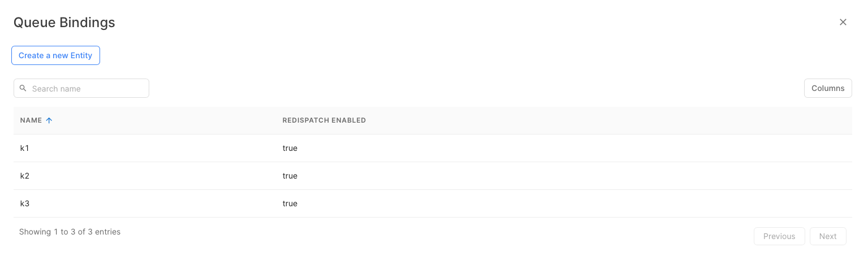Open the k2 binding entry

24,176
